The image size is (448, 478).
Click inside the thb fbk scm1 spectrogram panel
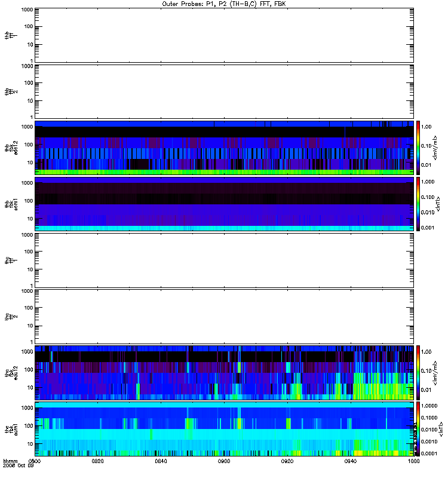224,204
